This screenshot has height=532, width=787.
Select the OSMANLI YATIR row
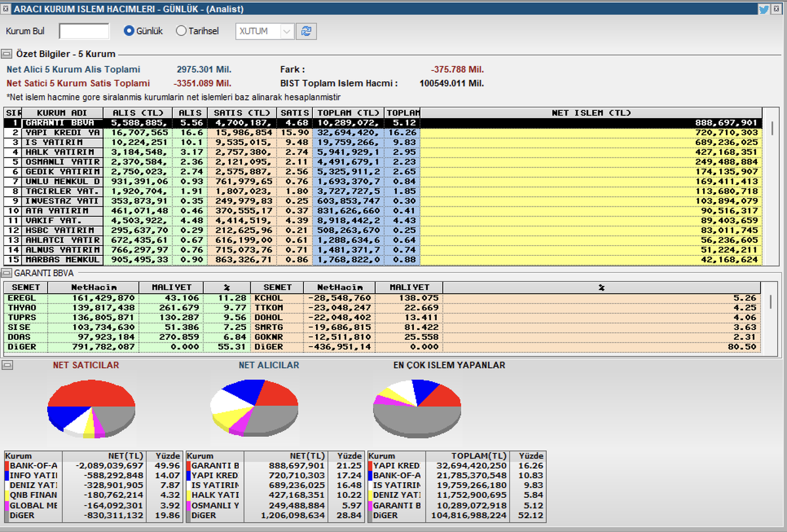coord(383,162)
